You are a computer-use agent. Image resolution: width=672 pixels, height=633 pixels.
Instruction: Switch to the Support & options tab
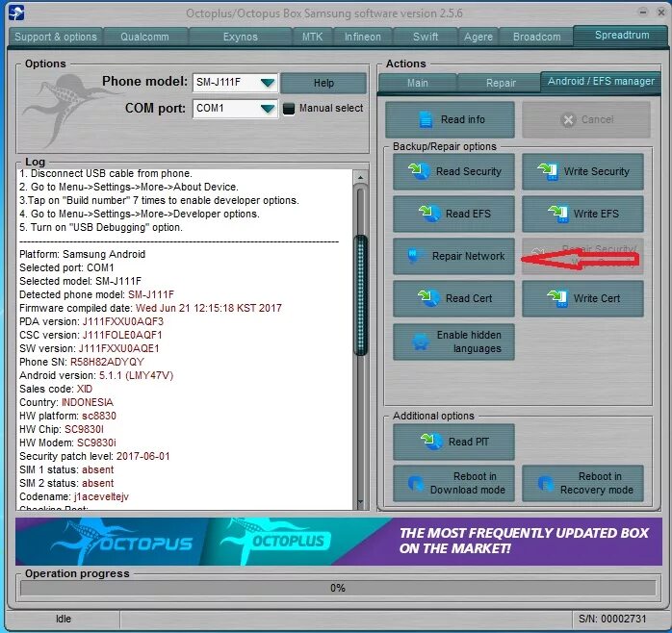(56, 37)
